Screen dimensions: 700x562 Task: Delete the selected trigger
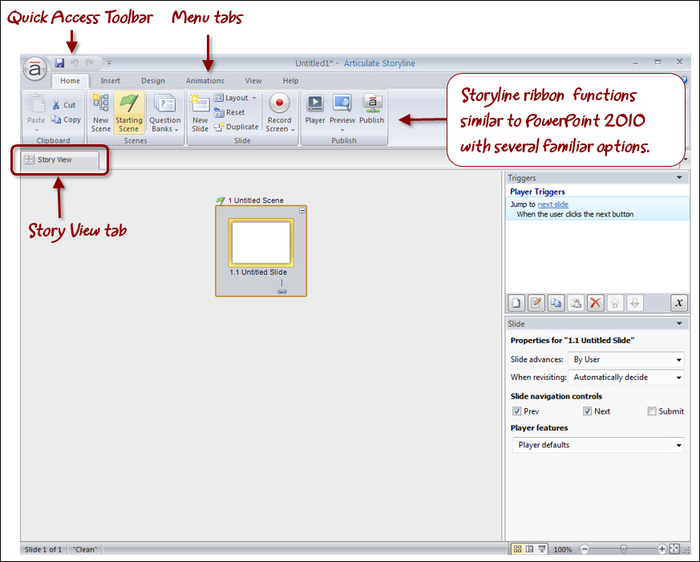[x=595, y=303]
